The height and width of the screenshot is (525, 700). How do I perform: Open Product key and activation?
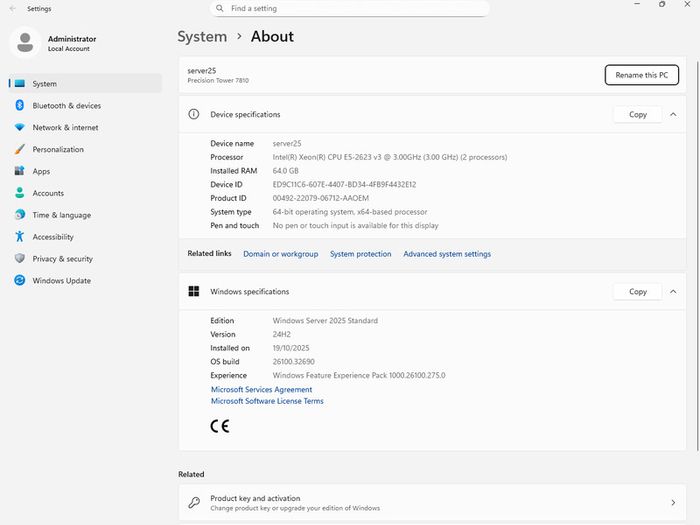[x=432, y=503]
